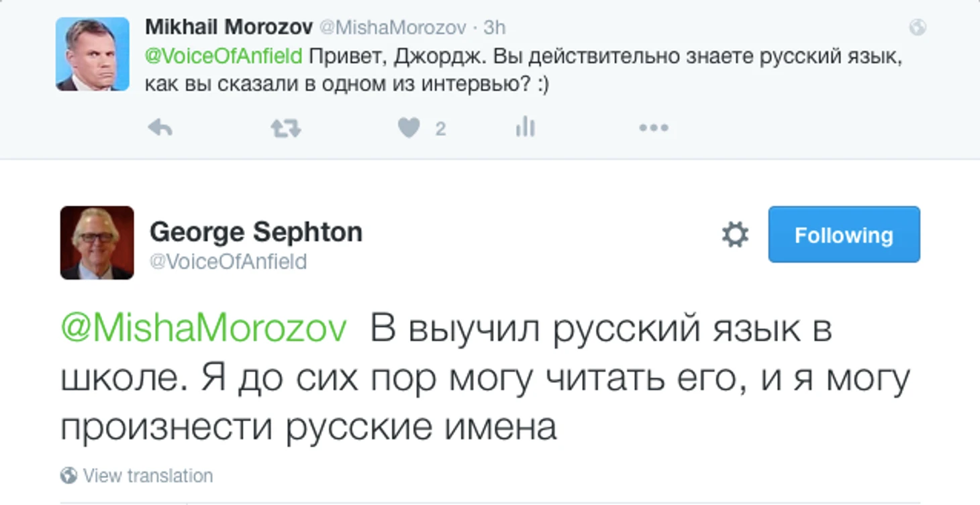Click View translation link

[148, 475]
